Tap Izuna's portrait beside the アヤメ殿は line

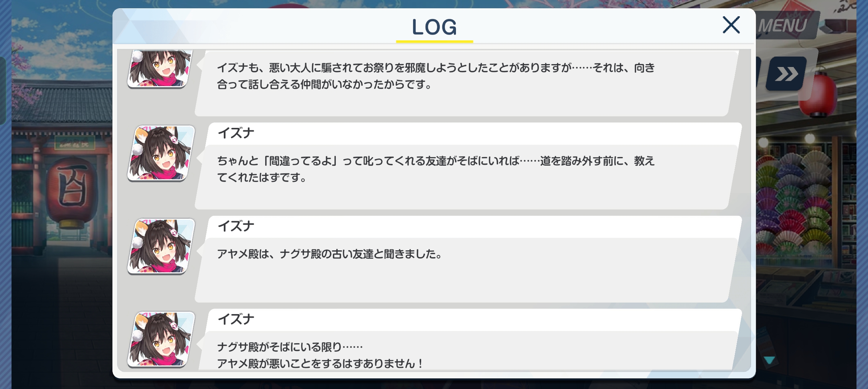tap(161, 246)
